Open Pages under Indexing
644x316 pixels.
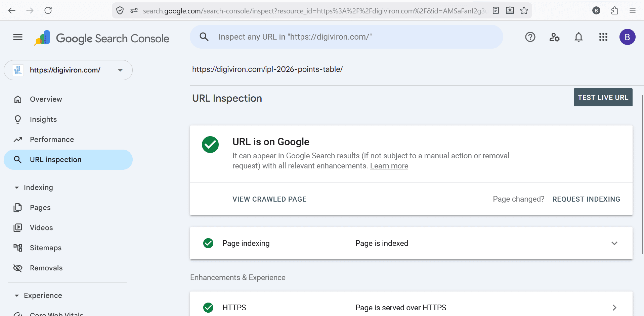(68, 208)
